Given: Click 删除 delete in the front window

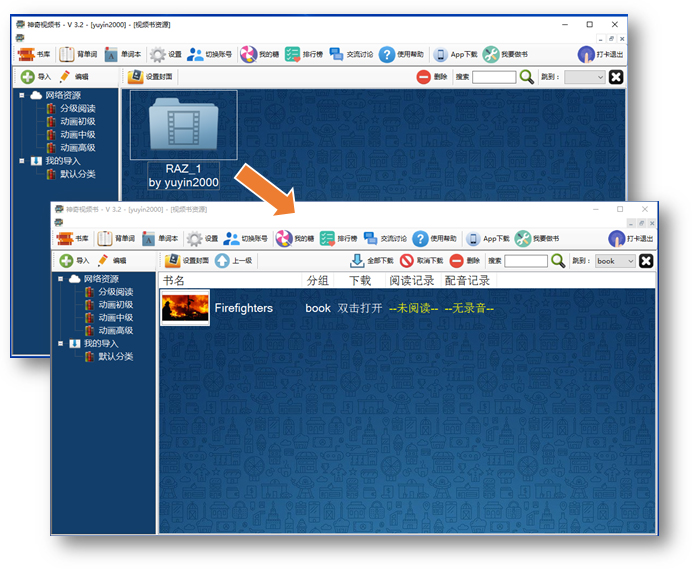Looking at the screenshot, I should [x=465, y=260].
